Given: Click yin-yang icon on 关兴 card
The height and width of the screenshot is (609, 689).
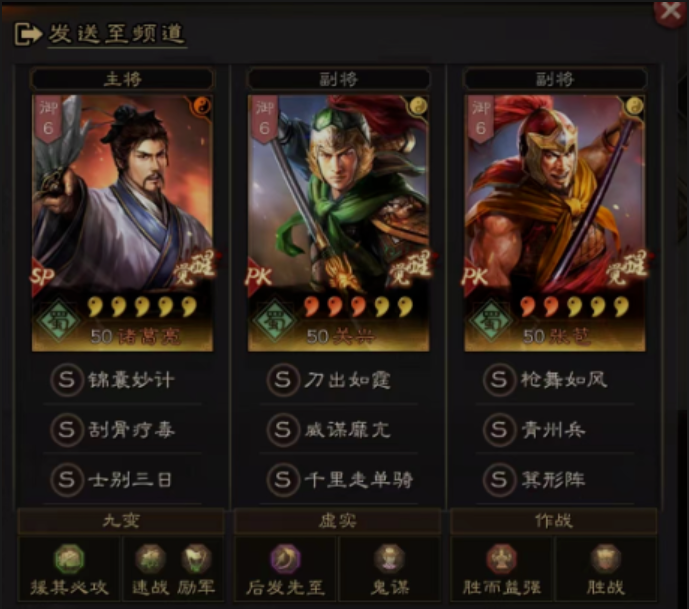Looking at the screenshot, I should [418, 106].
